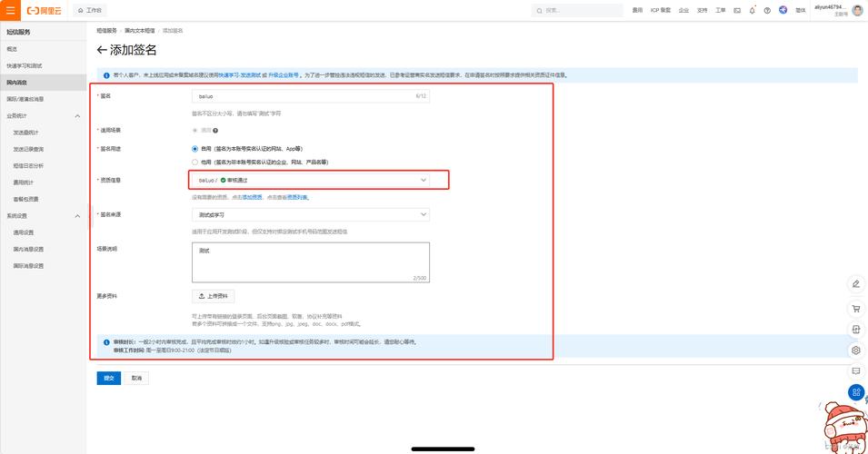
Task: Click the 添加资质 link
Action: [252, 197]
